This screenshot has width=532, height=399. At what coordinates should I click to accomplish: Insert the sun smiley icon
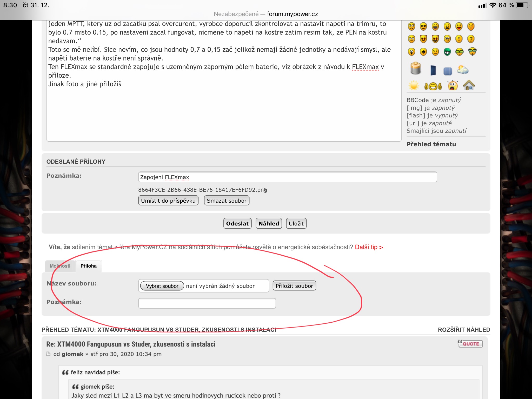pos(414,85)
